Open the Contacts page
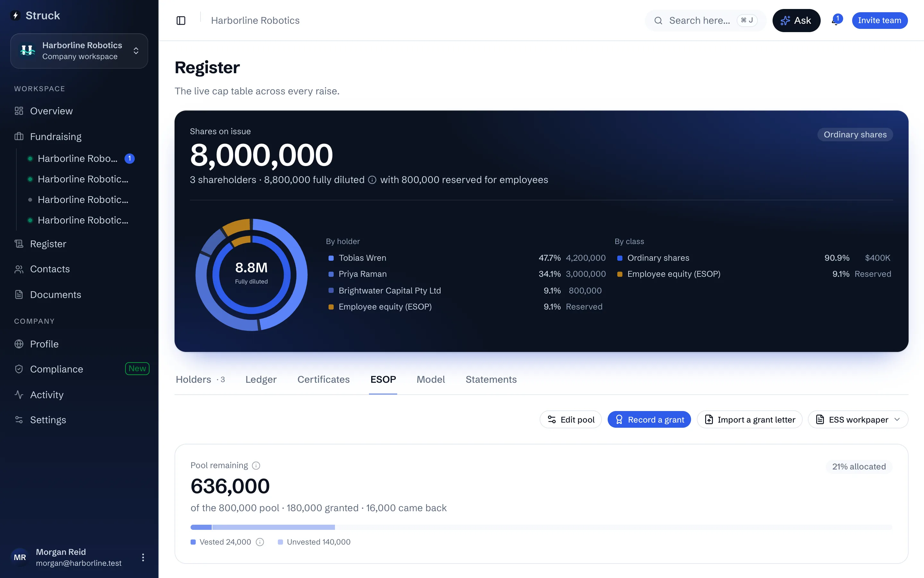This screenshot has width=924, height=578. [79, 269]
